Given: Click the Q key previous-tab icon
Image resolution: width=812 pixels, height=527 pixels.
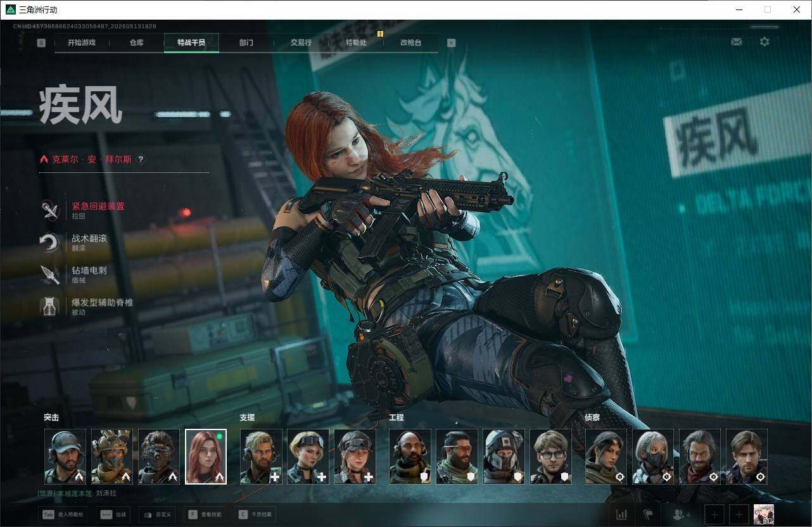Looking at the screenshot, I should click(x=41, y=42).
